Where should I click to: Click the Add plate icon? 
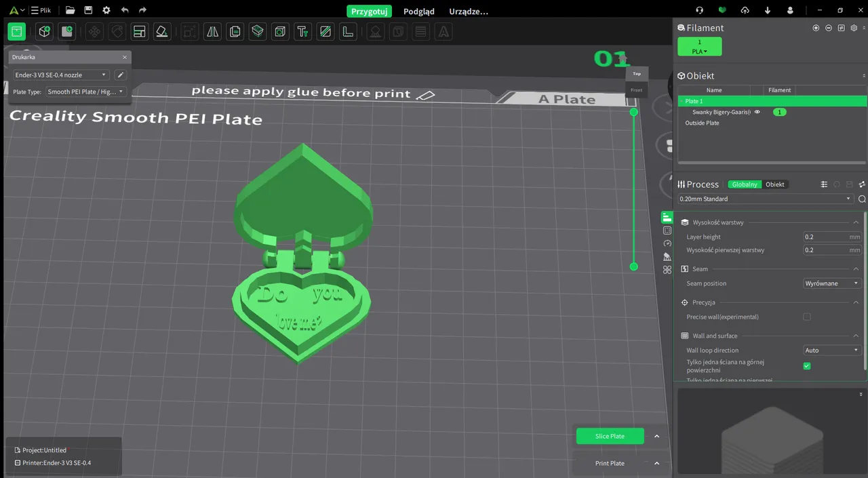[x=66, y=31]
